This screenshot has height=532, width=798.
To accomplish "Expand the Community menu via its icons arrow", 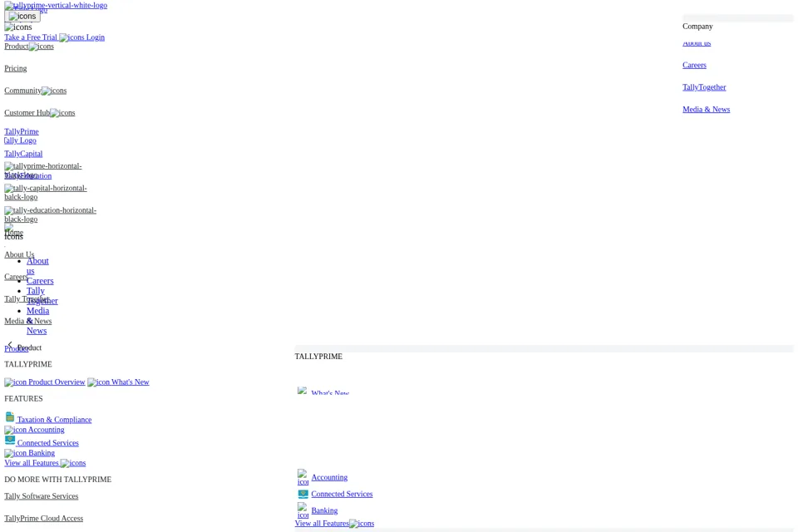I will tap(54, 91).
